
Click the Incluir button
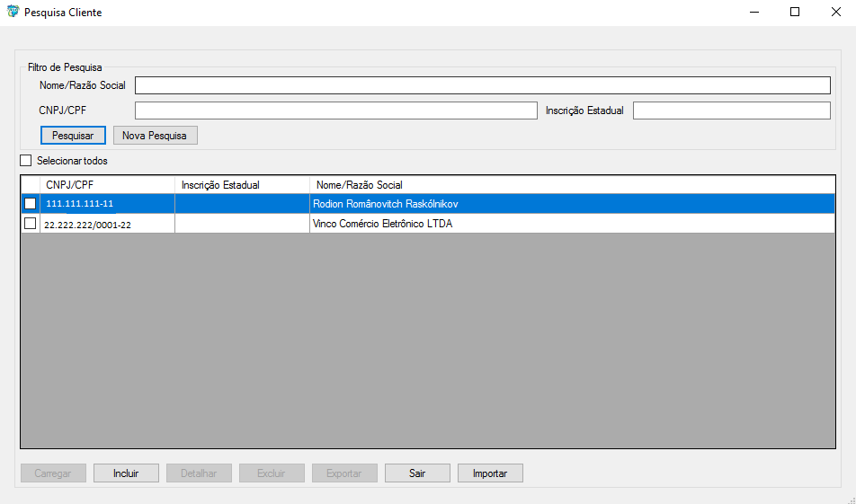point(126,473)
